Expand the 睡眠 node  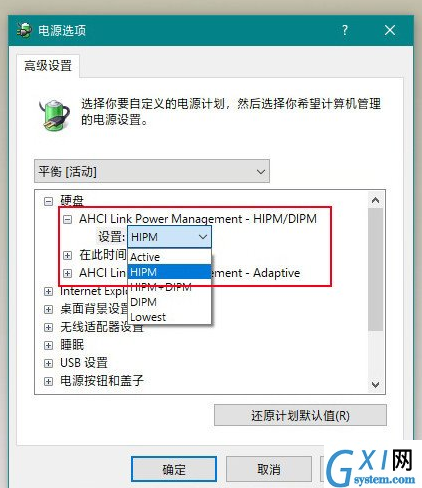coord(48,345)
